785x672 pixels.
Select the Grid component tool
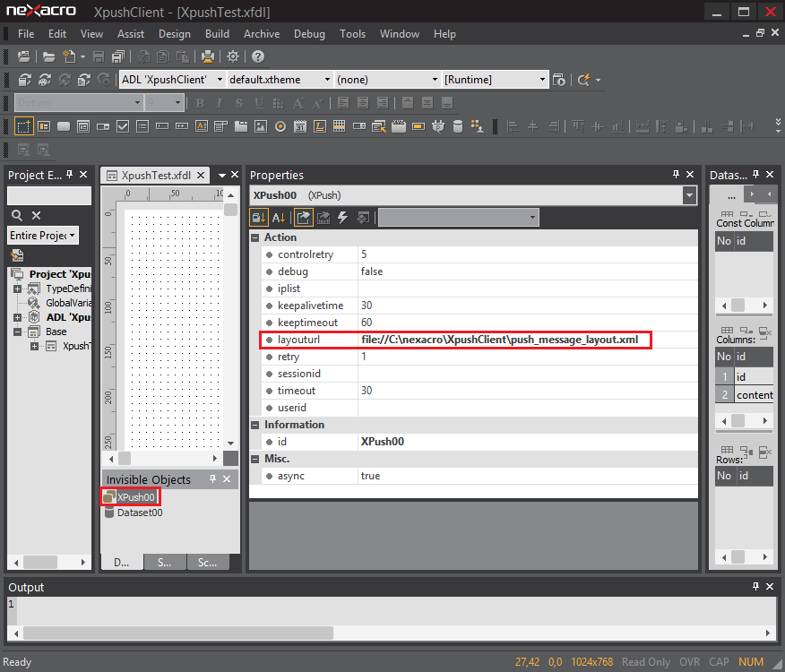tap(340, 126)
